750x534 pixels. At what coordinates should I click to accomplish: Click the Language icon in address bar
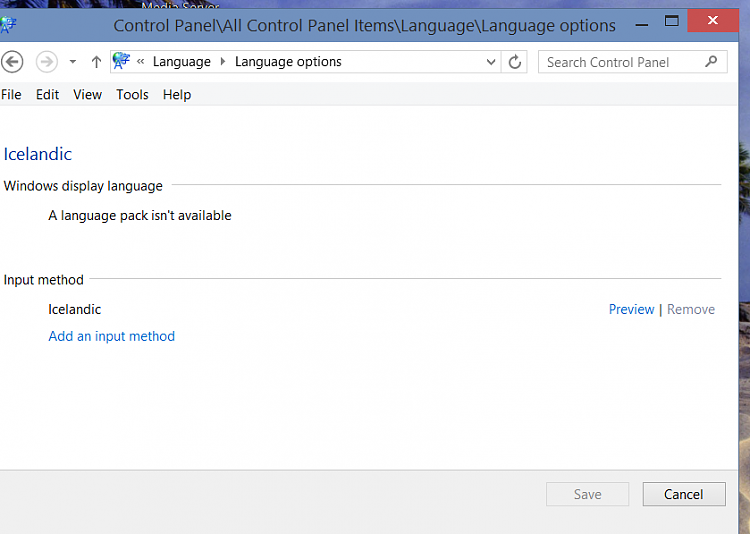pyautogui.click(x=121, y=61)
